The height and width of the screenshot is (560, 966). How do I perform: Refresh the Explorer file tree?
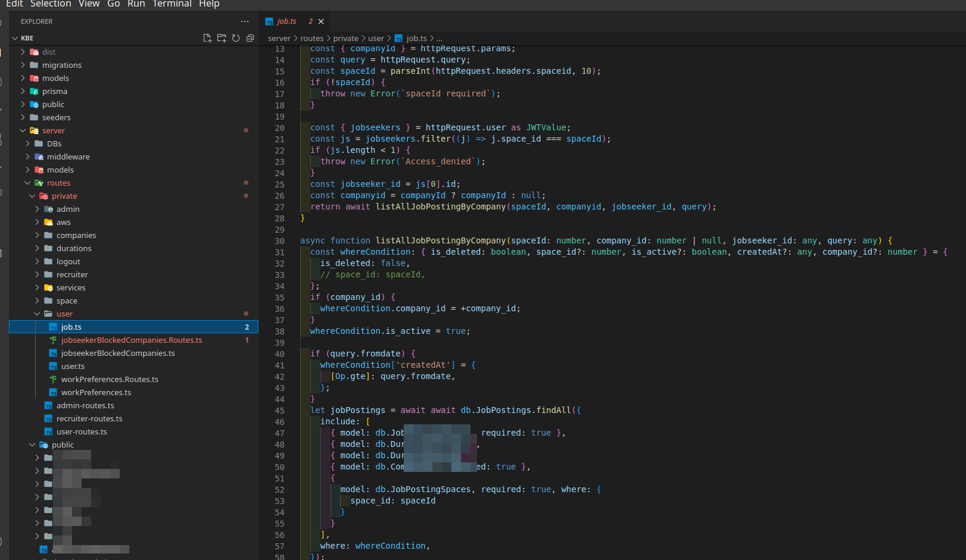(x=236, y=38)
